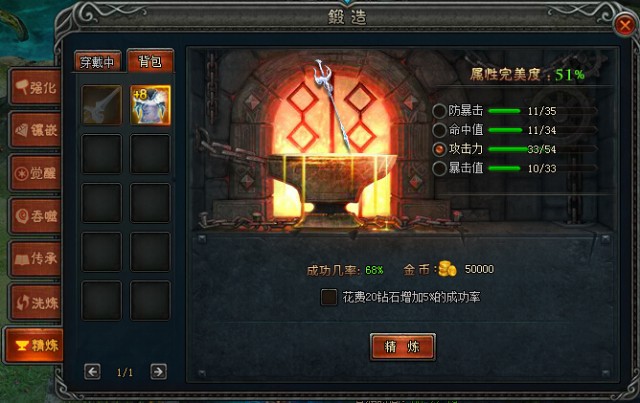The height and width of the screenshot is (403, 640).
Task: Go to previous inventory page arrow
Action: (92, 372)
